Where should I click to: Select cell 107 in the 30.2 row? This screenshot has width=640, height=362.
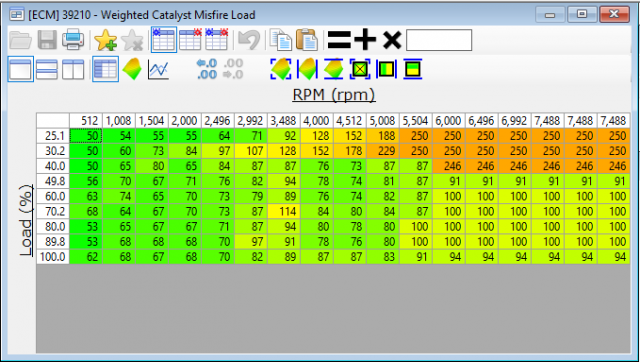(x=251, y=151)
